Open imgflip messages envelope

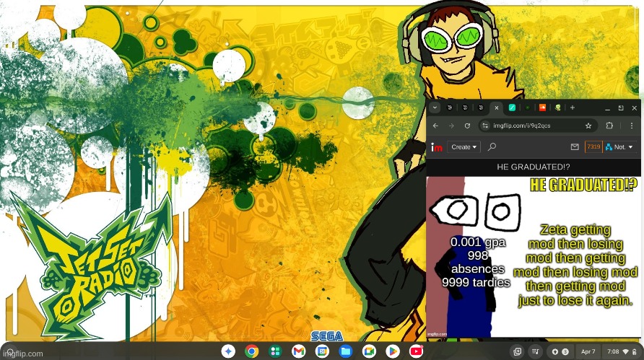(x=575, y=147)
